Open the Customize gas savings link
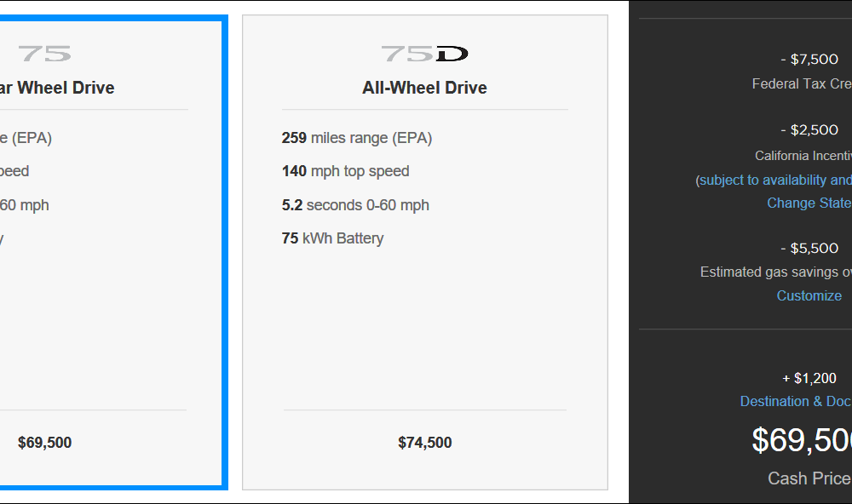 point(809,296)
